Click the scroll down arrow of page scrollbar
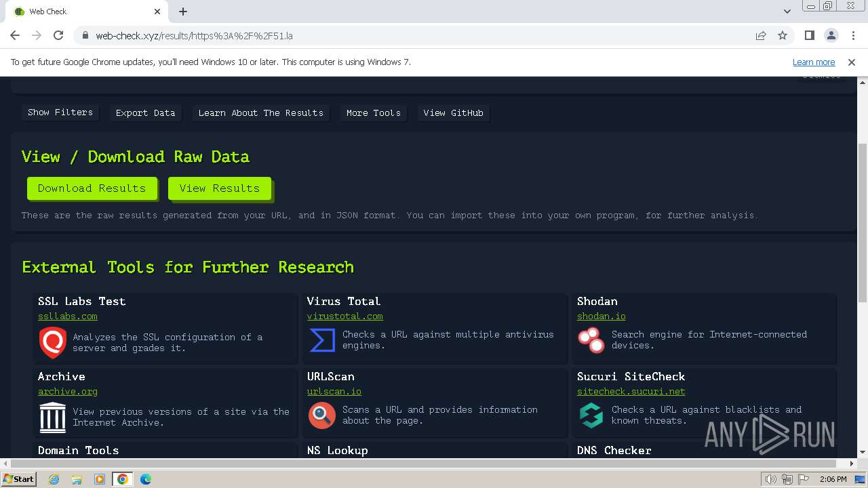 (x=862, y=452)
